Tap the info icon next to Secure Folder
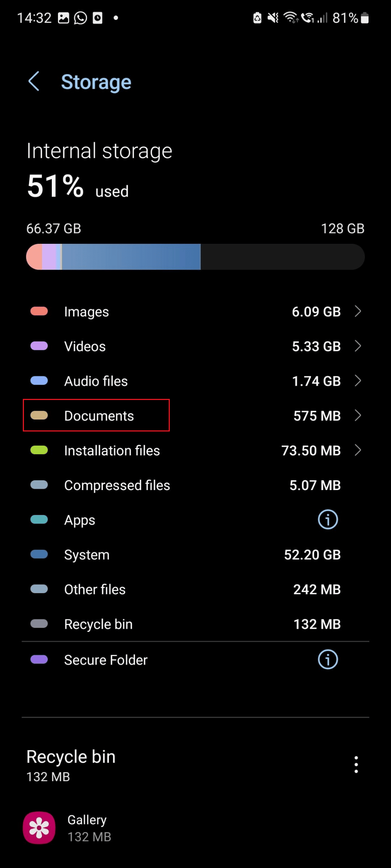391x868 pixels. (x=327, y=659)
